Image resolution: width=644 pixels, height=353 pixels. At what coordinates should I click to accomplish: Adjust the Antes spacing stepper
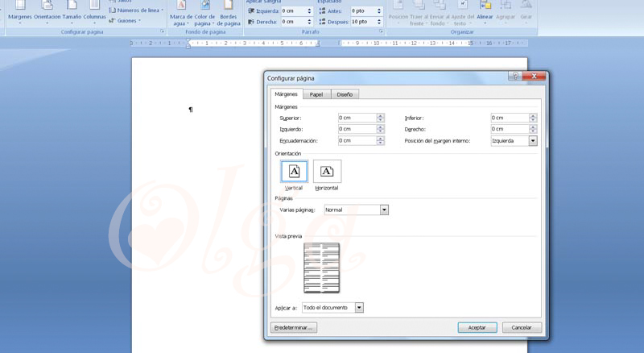tap(379, 10)
